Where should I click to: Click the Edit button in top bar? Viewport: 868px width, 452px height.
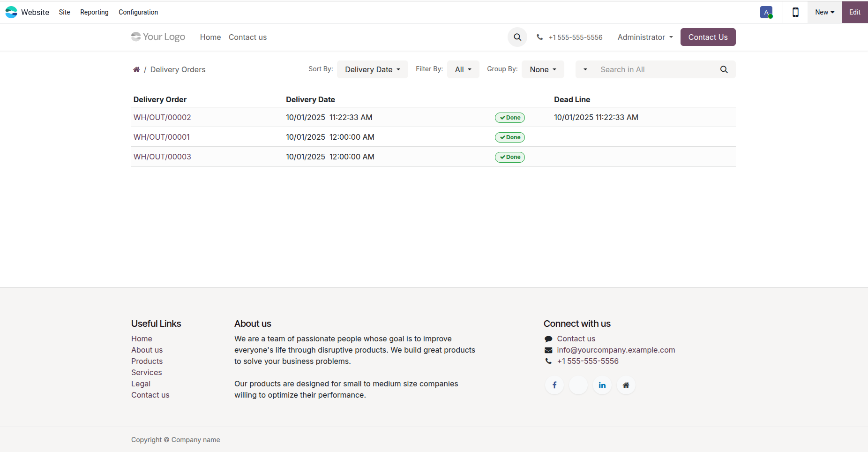click(x=854, y=12)
